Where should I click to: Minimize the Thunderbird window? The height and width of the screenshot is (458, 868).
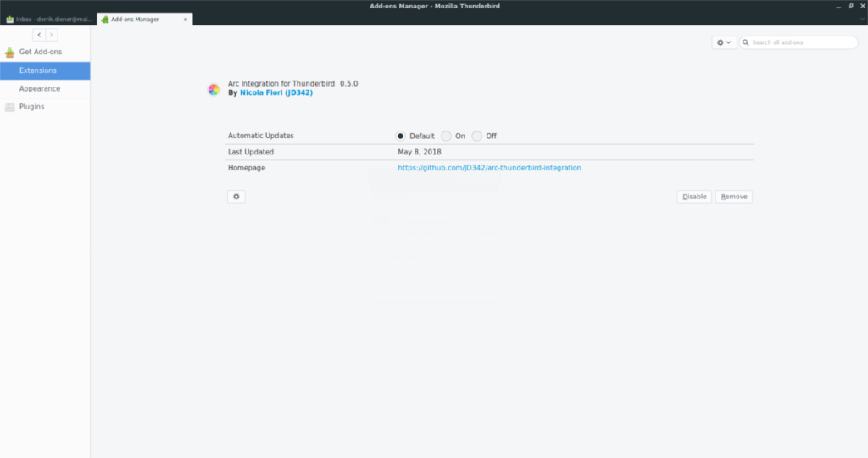[x=838, y=6]
